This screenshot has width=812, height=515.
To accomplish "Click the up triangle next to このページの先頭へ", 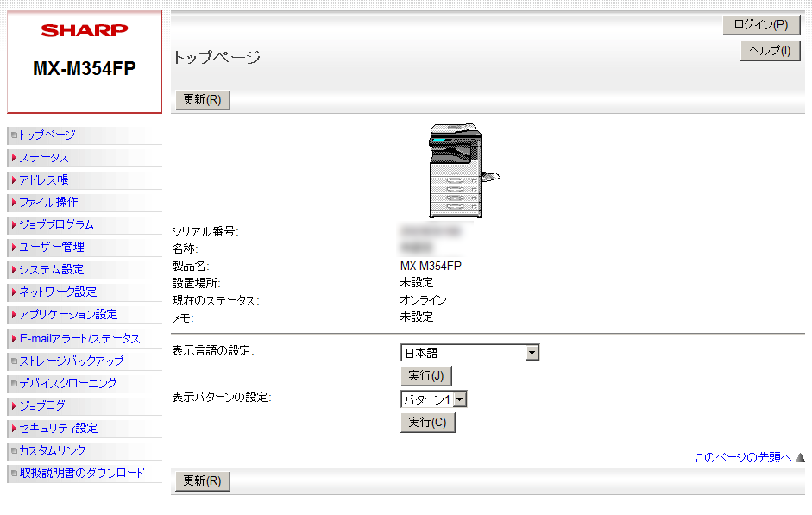I will click(800, 457).
